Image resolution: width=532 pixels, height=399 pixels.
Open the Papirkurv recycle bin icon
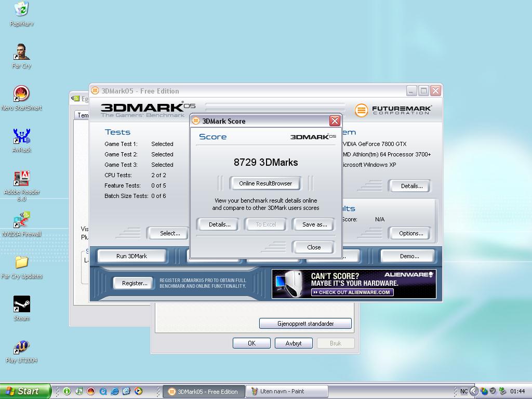22,14
